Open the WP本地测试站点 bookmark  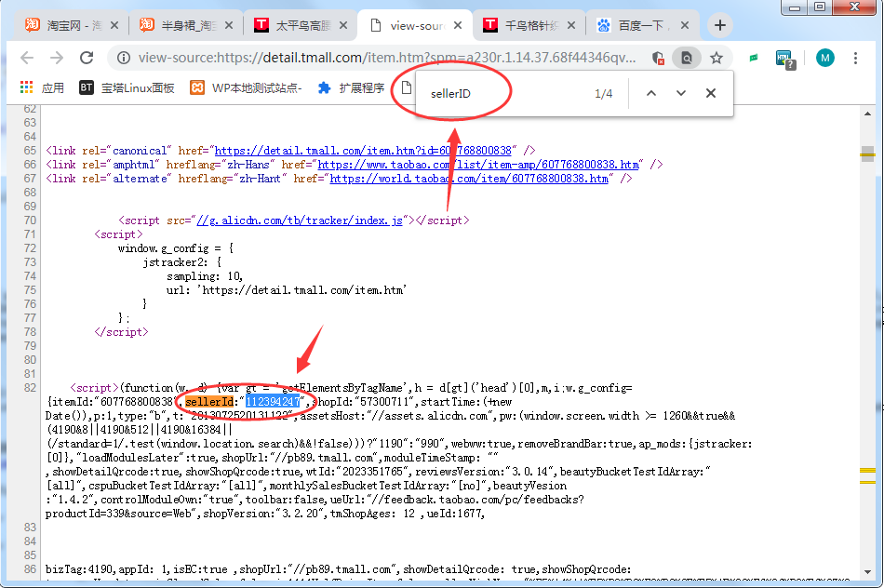246,88
